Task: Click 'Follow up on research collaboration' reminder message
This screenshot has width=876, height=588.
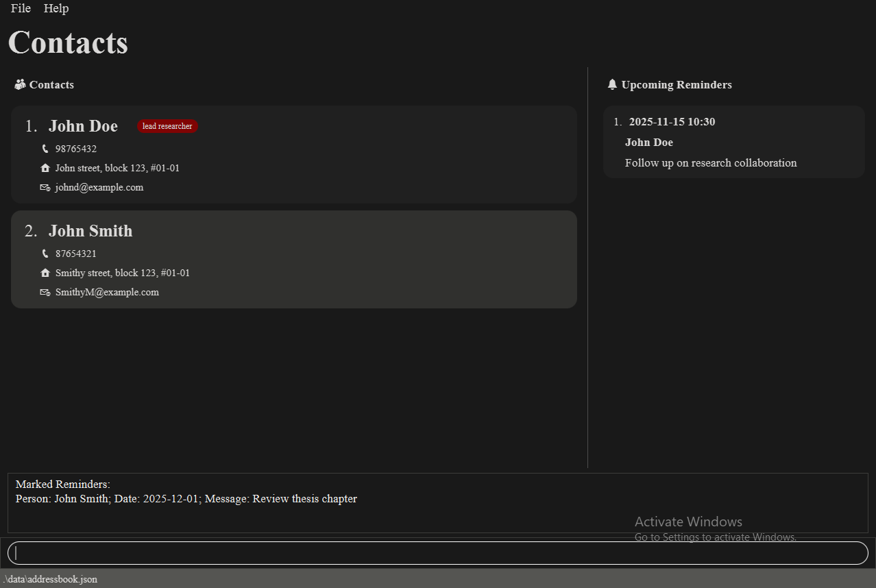Action: point(711,163)
